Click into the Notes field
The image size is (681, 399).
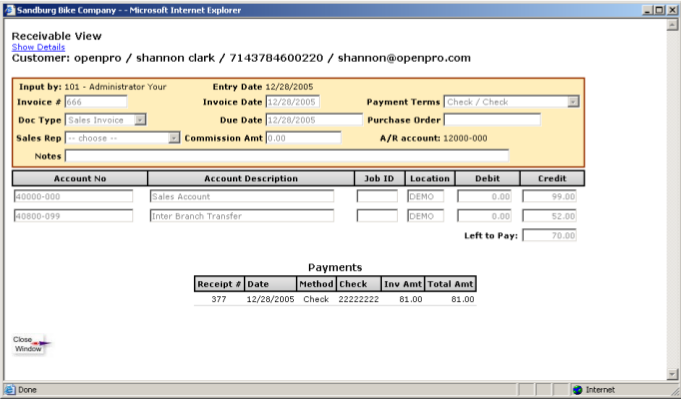(287, 156)
